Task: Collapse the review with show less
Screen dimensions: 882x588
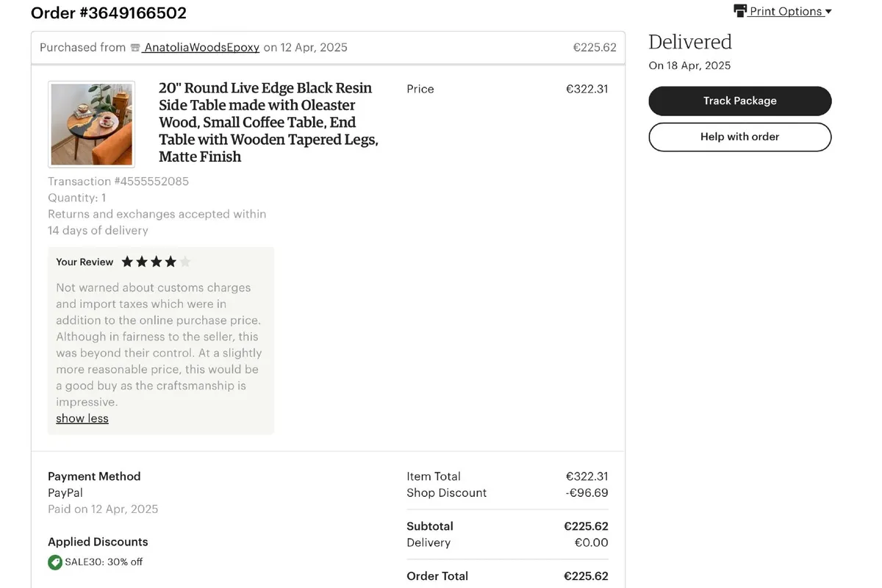Action: [82, 418]
